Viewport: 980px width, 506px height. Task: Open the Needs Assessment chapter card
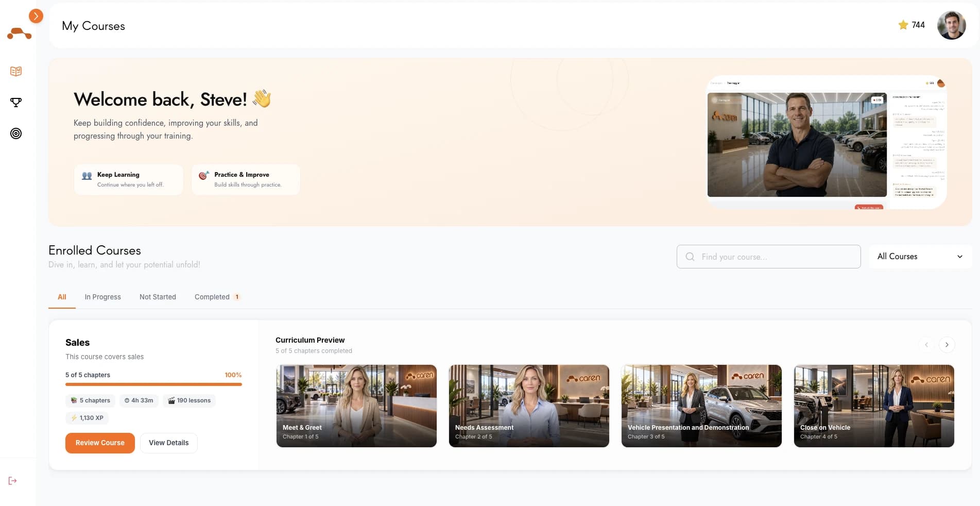tap(529, 406)
